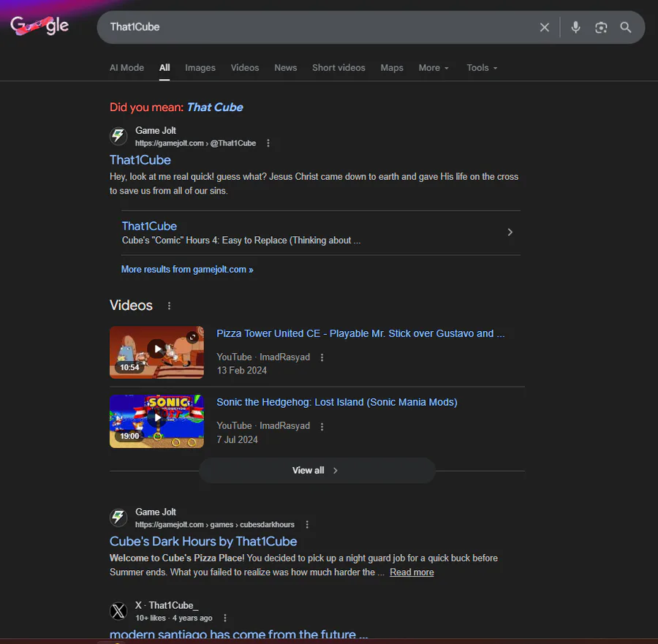Click View all videos button
Screen dimensions: 658x644
pyautogui.click(x=317, y=470)
